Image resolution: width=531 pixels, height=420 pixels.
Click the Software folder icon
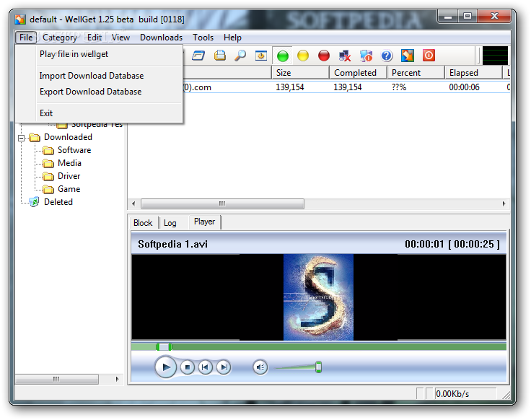tap(48, 150)
